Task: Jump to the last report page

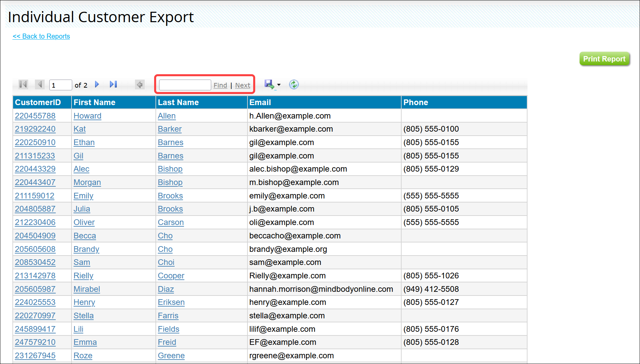Action: [113, 84]
